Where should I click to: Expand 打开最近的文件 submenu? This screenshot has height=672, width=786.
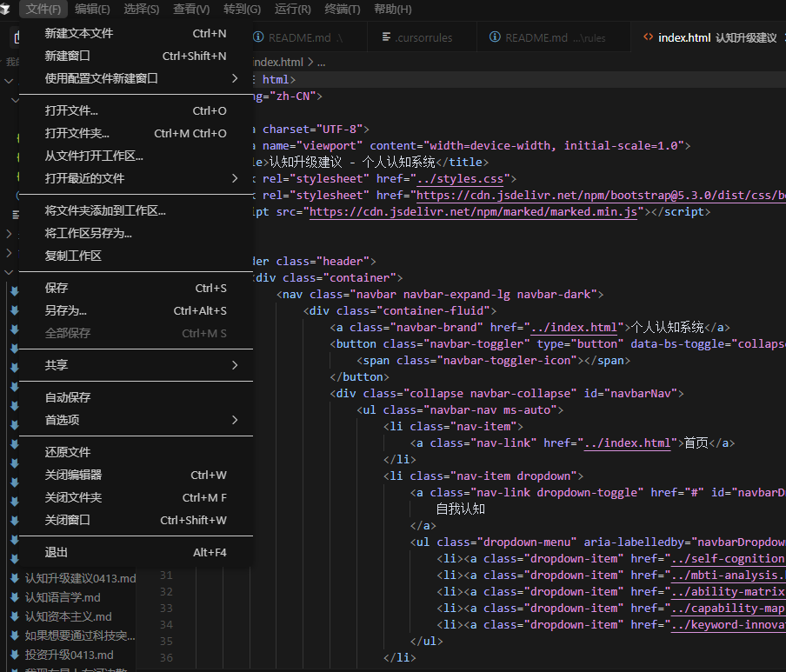136,178
